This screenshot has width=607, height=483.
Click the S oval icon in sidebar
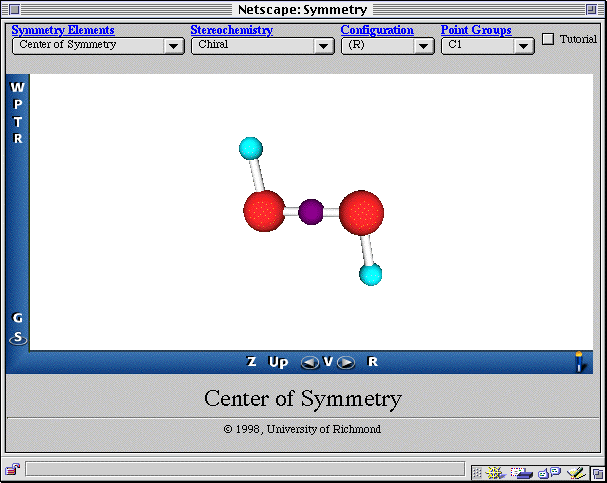click(x=17, y=338)
